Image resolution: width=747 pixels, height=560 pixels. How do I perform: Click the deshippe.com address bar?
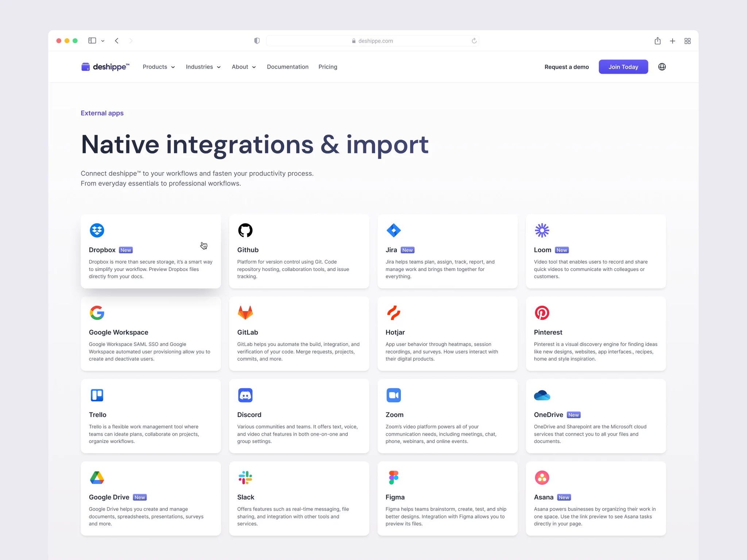pos(372,41)
